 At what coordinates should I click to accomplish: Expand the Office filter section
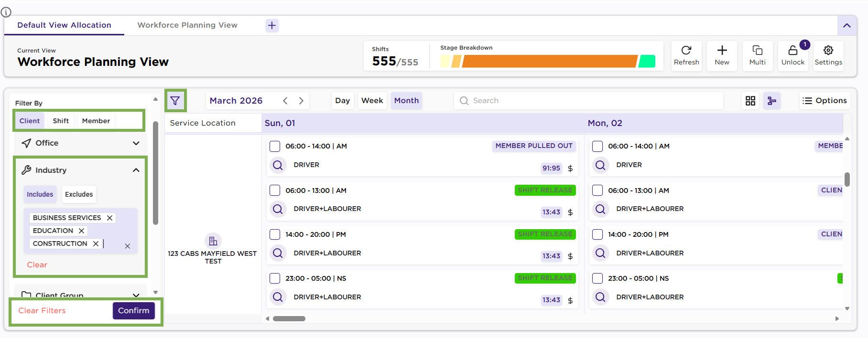point(136,143)
